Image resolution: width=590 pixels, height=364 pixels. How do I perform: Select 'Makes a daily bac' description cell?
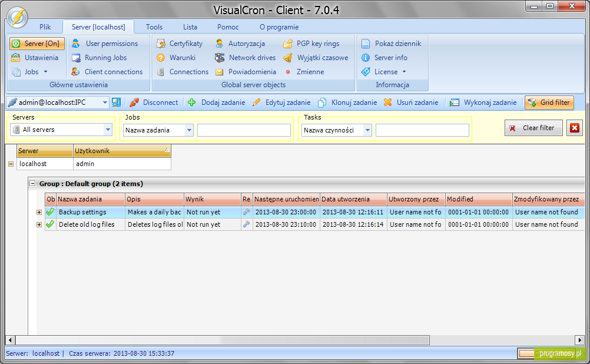point(154,212)
